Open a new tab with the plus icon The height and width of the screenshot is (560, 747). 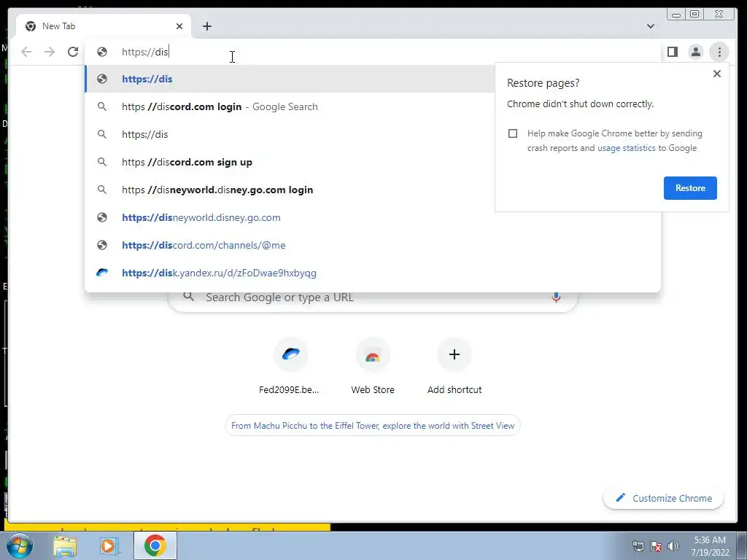pyautogui.click(x=206, y=26)
